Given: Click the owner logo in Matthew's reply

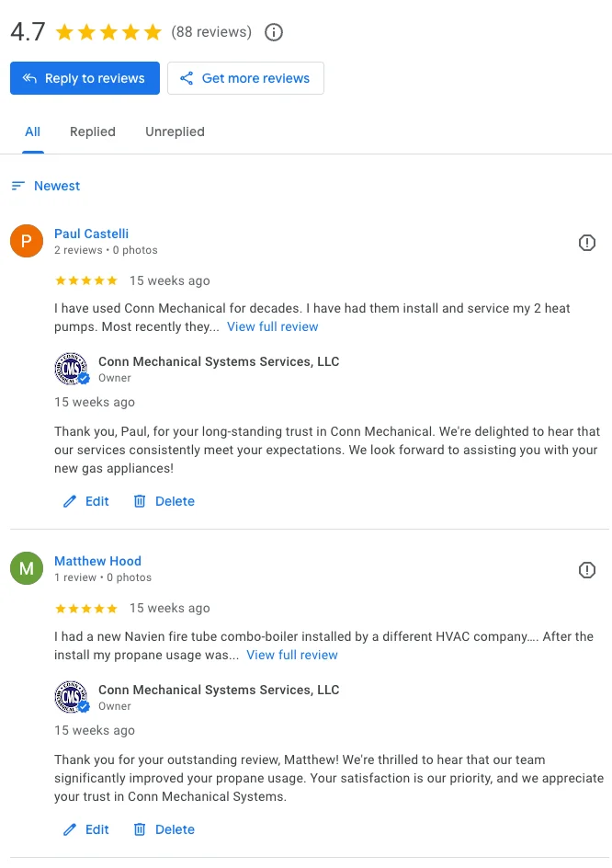Looking at the screenshot, I should tap(71, 697).
